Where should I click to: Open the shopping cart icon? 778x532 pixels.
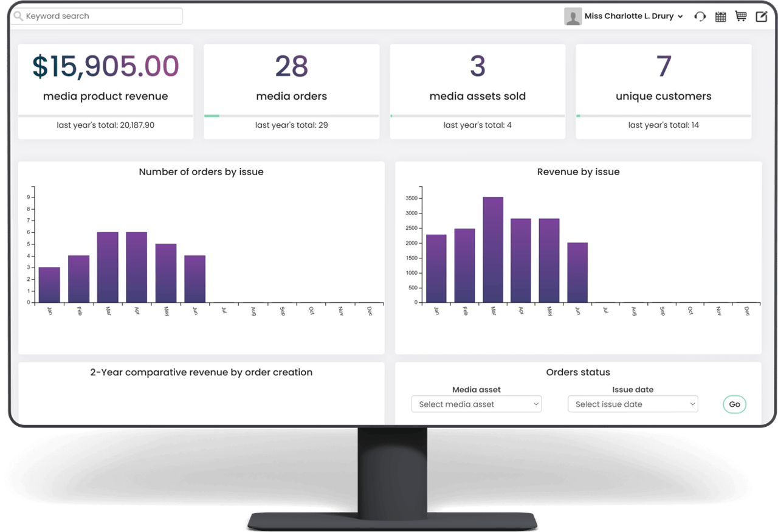tap(740, 16)
